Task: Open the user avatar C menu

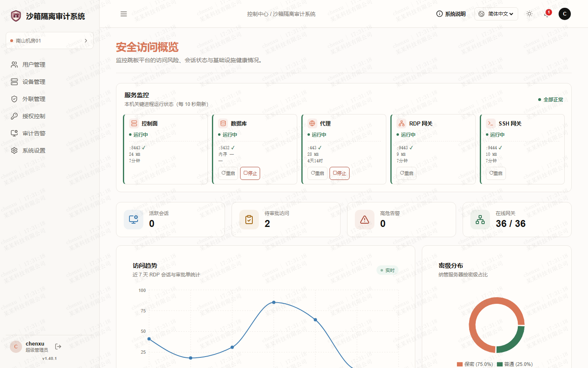Action: (x=565, y=14)
